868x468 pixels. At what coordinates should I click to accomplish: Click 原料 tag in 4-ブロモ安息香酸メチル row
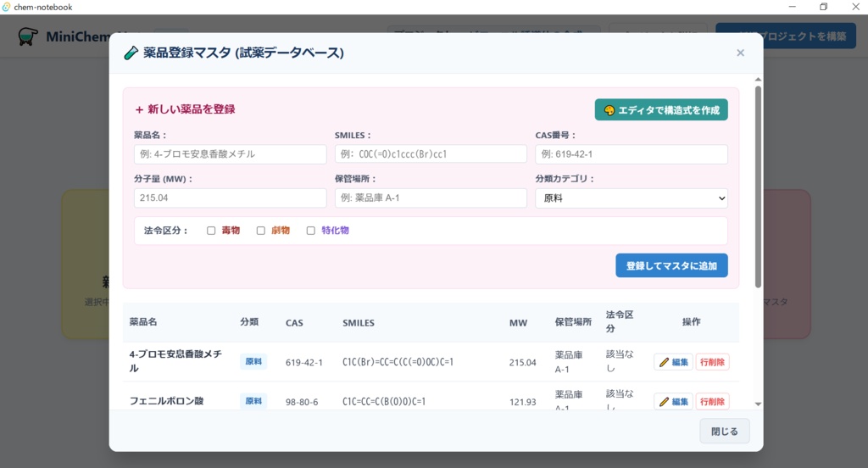point(253,362)
